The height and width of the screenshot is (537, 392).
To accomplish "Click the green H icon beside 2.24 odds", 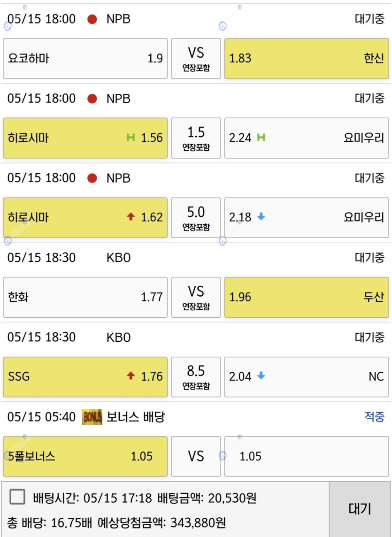I will coord(261,138).
